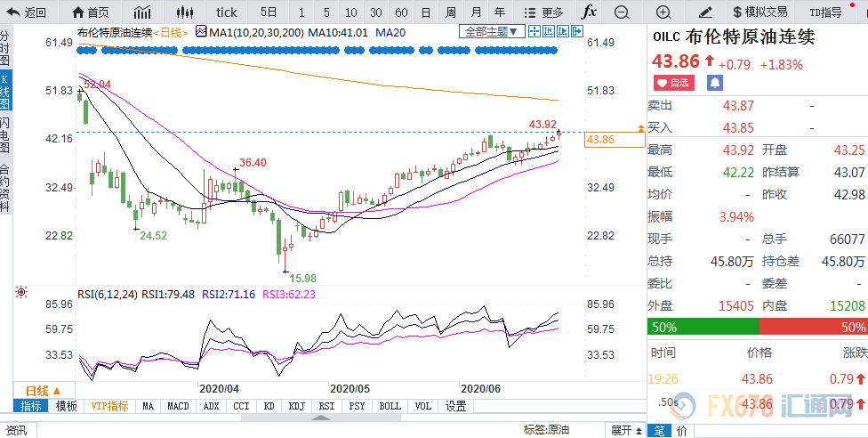Click the price alert bell icon
This screenshot has height=438, width=868.
tap(715, 83)
